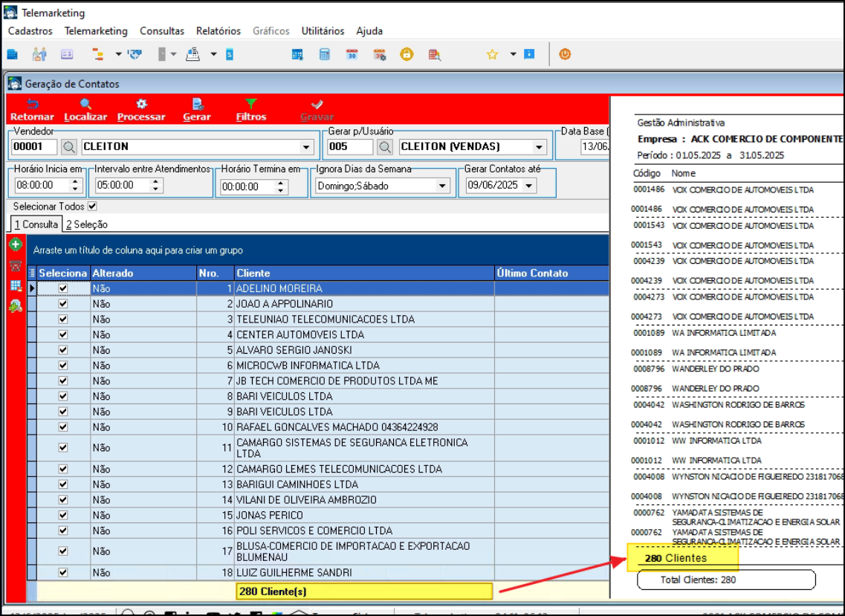Click the magnifier beside user code 005
Viewport: 845px width, 616px height.
click(384, 146)
